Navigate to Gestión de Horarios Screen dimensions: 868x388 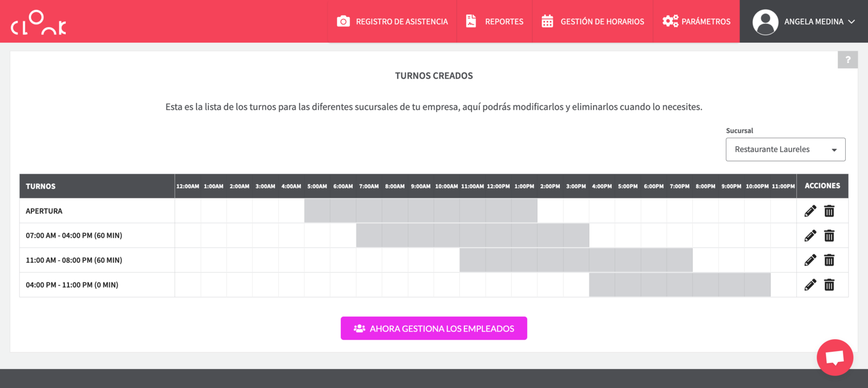point(592,22)
